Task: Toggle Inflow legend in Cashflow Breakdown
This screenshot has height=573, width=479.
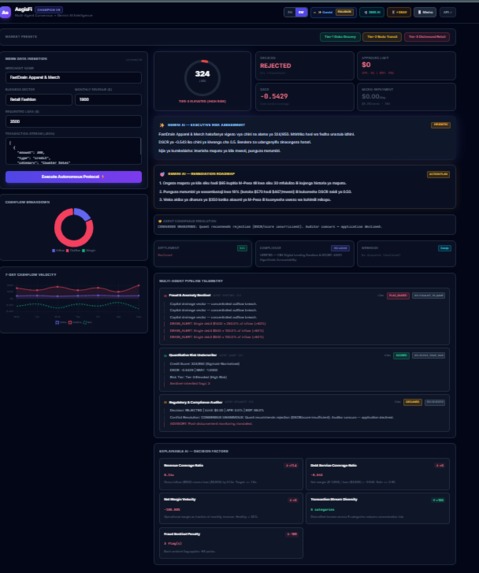Action: 58,250
